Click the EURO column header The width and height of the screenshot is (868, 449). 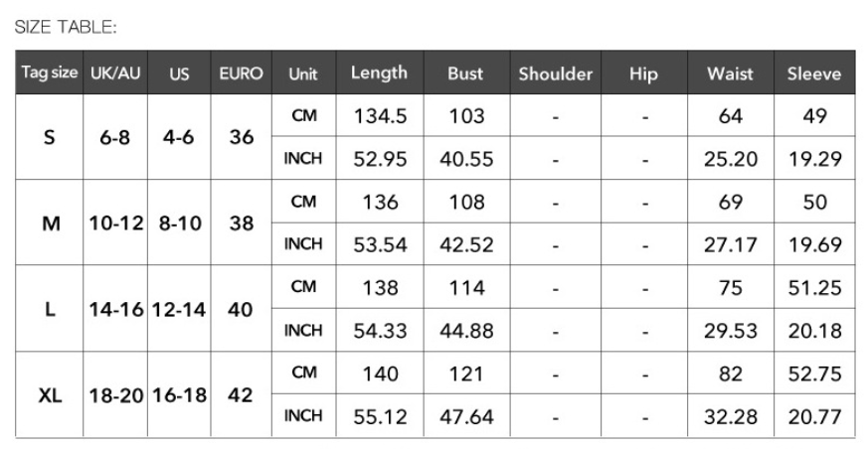[x=241, y=73]
